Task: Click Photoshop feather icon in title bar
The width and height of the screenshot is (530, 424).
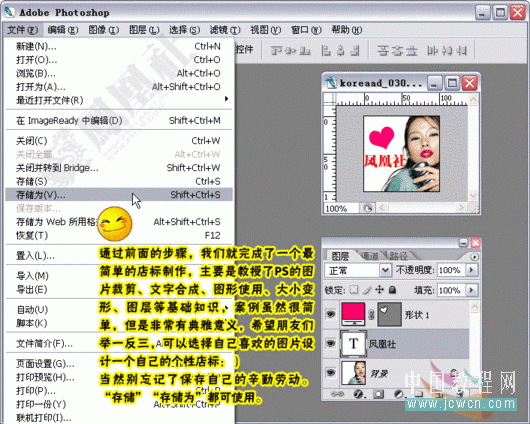Action: click(9, 12)
